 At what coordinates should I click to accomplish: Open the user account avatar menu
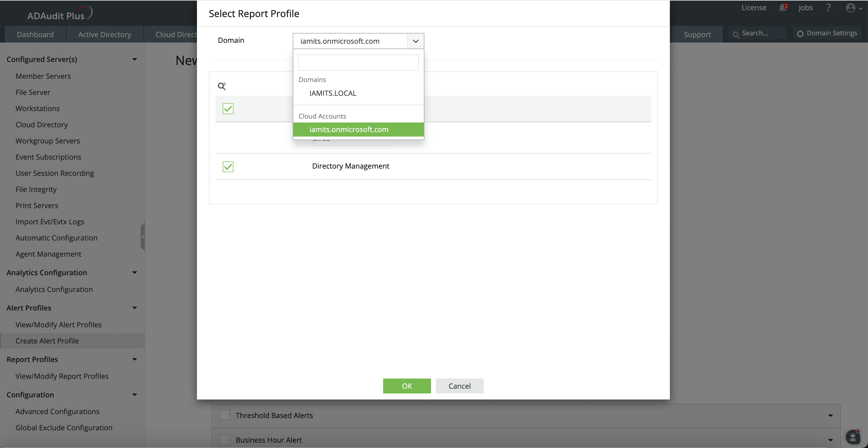click(851, 8)
